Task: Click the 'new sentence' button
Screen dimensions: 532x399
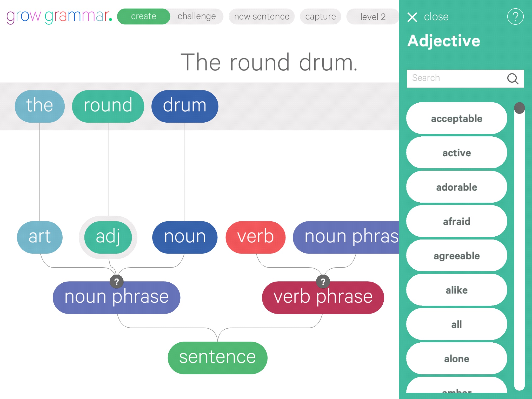Action: pyautogui.click(x=262, y=17)
